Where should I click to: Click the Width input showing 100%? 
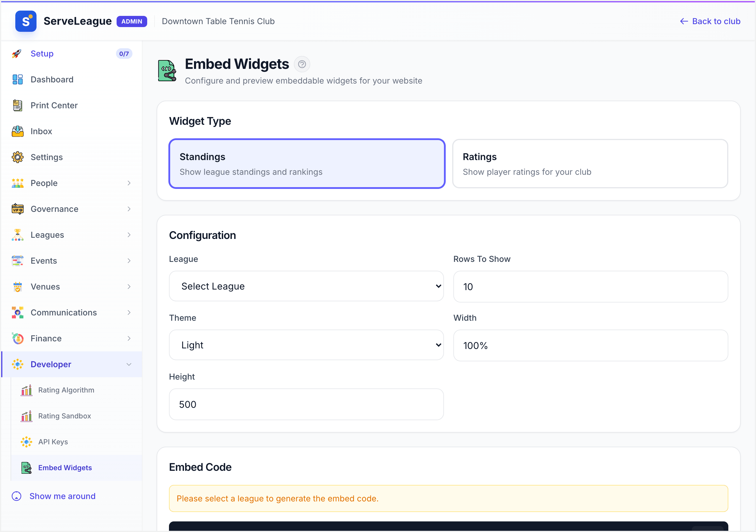coord(590,346)
